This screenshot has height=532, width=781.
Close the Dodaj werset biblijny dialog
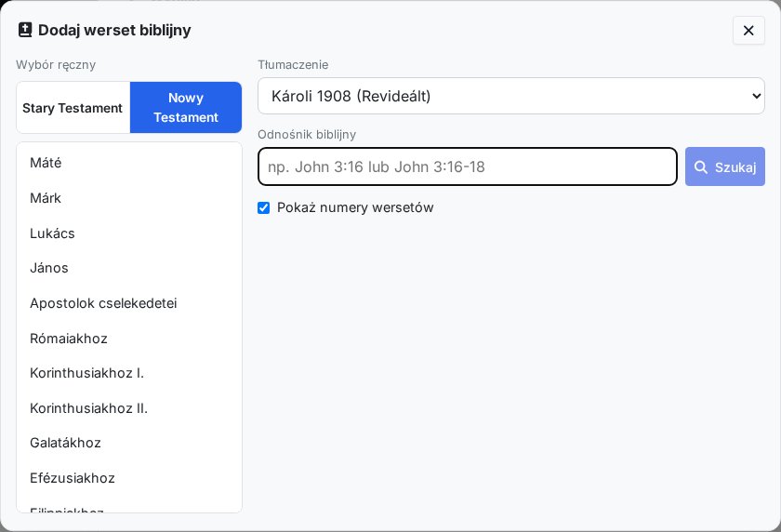point(748,31)
